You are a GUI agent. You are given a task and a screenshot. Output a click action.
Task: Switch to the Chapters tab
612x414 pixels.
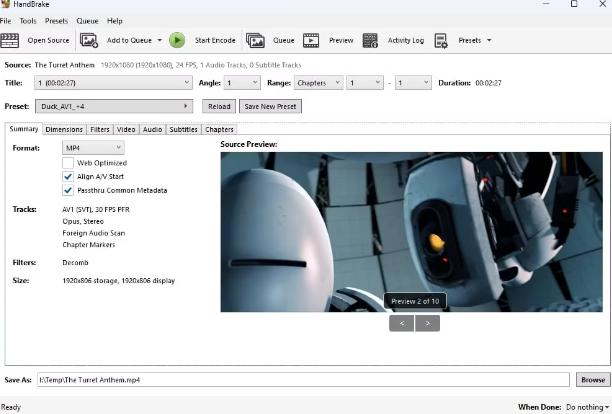[x=219, y=130]
